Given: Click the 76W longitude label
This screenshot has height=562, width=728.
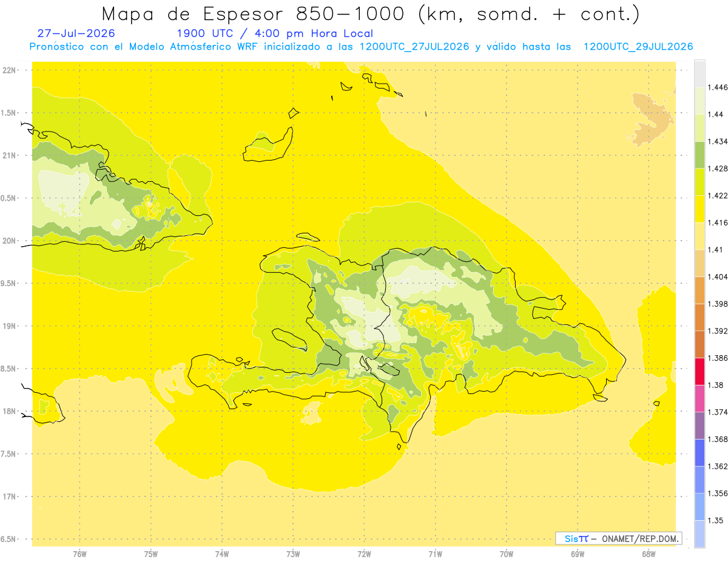Looking at the screenshot, I should pos(79,555).
